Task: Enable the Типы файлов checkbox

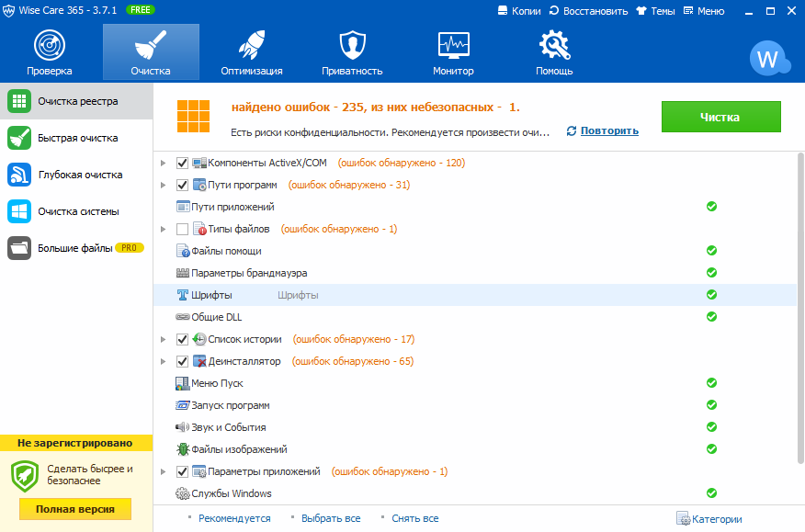Action: pos(182,229)
